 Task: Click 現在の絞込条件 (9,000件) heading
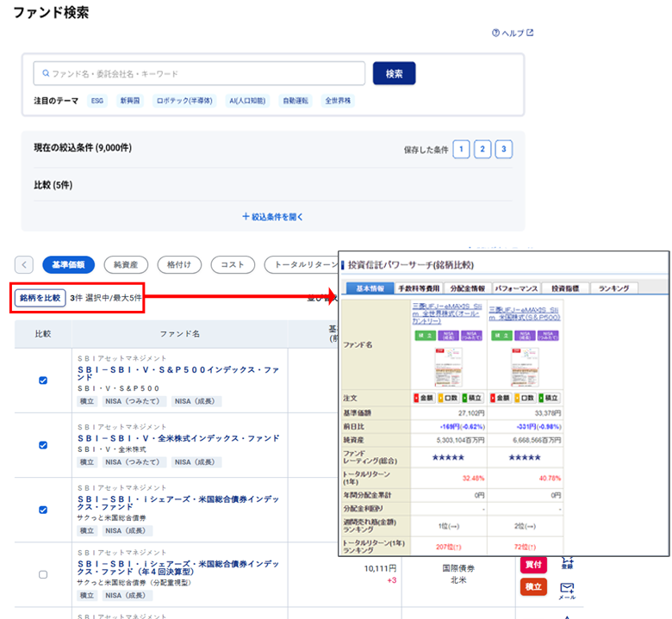click(x=83, y=148)
